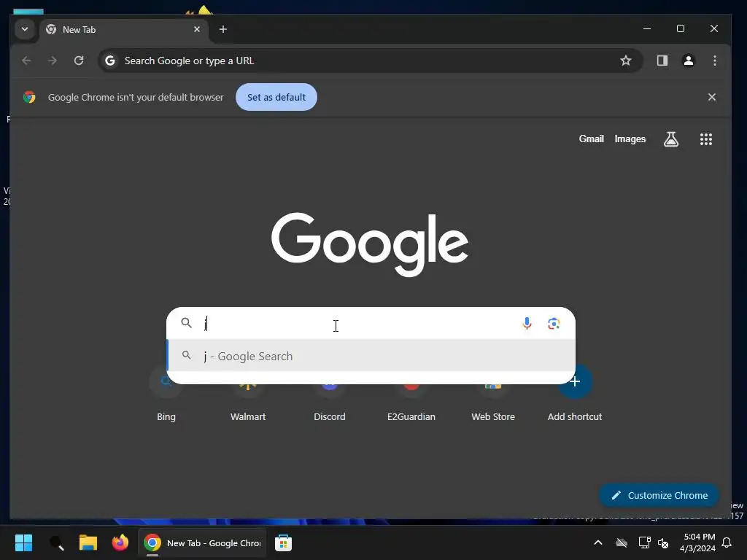747x560 pixels.
Task: Maximize the Chrome window
Action: point(681,28)
